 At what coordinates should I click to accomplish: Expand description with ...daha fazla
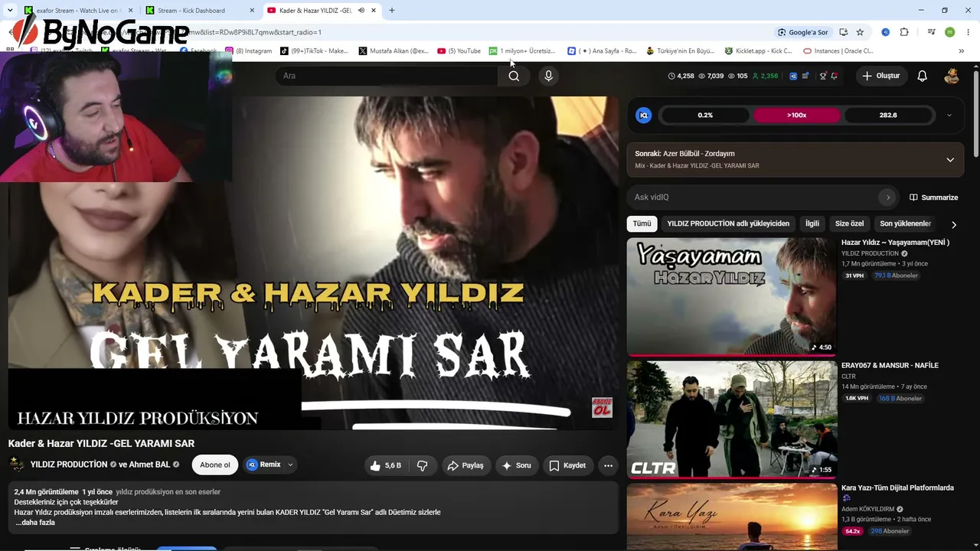coord(35,523)
